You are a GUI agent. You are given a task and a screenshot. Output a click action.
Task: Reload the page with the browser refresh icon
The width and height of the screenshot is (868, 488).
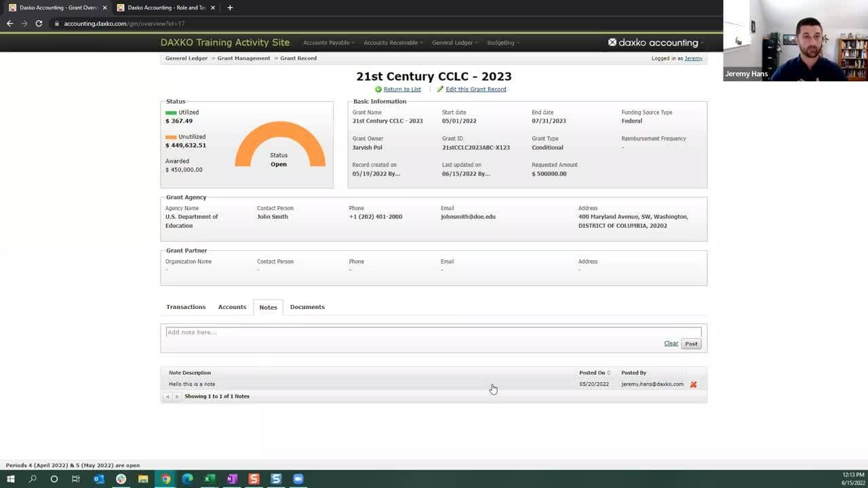click(39, 24)
